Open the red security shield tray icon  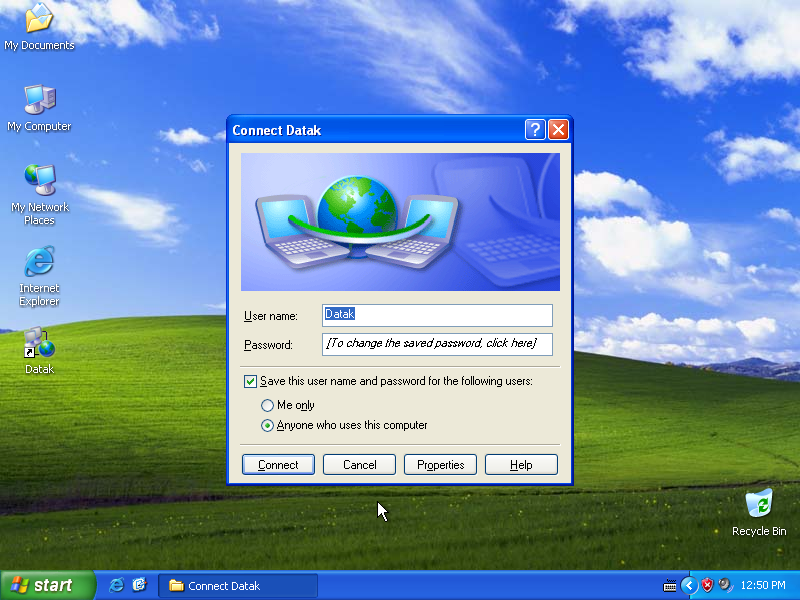(707, 585)
